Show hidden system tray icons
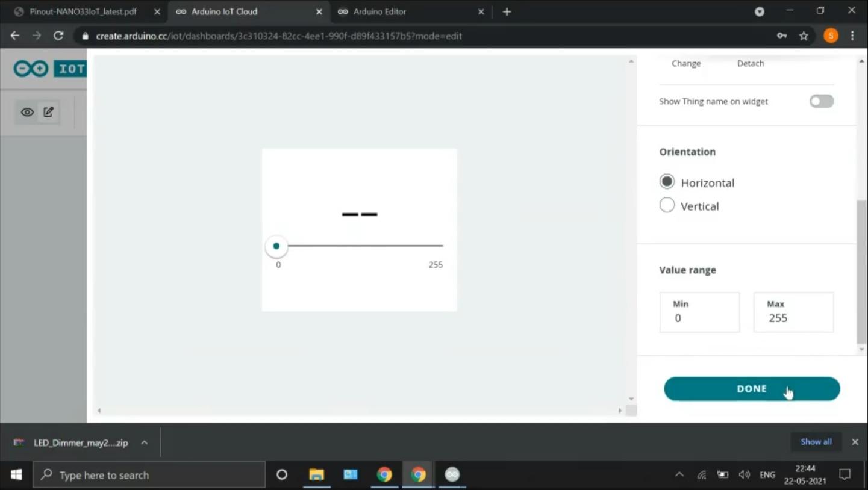Screen dimensions: 868x490 (x=679, y=474)
